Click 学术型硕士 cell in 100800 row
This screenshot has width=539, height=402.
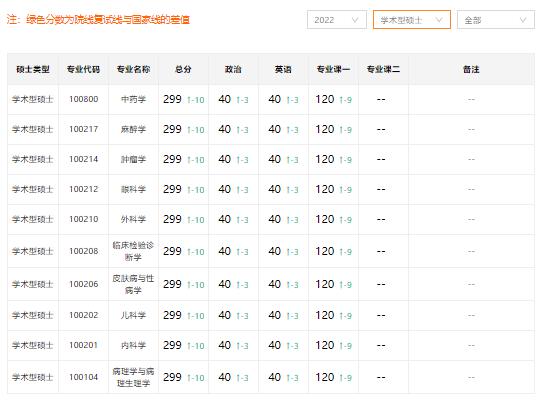[x=33, y=99]
